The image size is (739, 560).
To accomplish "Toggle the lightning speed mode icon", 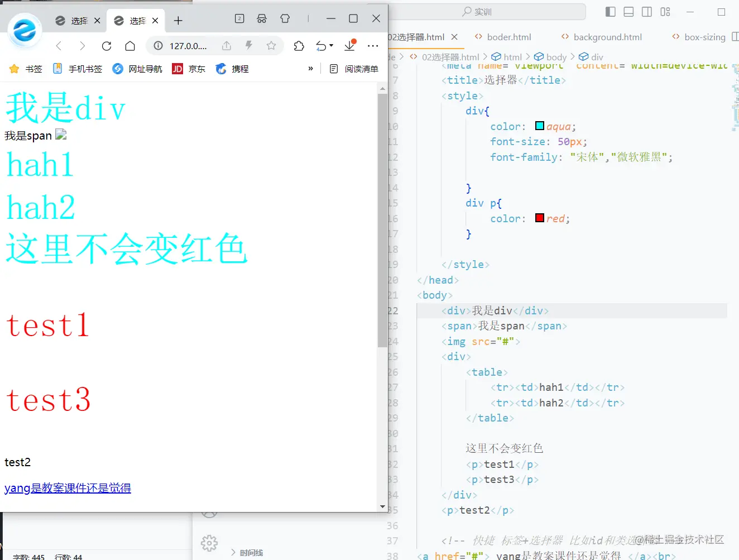I will point(249,46).
